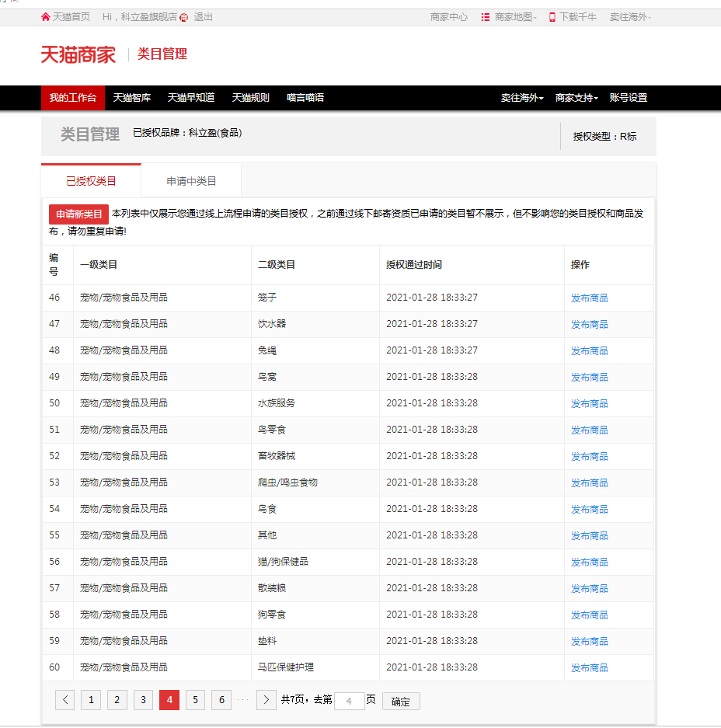
Task: Click the red home icon beside 天猫首页
Action: click(46, 17)
